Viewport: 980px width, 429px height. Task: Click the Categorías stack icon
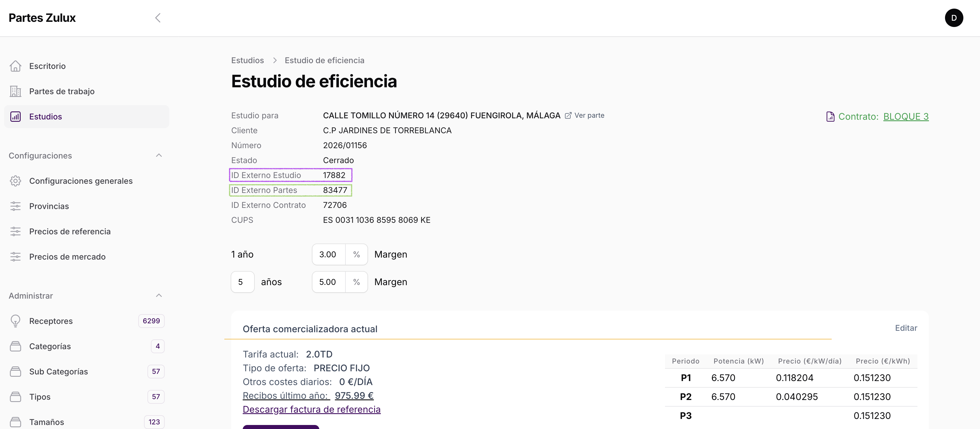pyautogui.click(x=15, y=346)
